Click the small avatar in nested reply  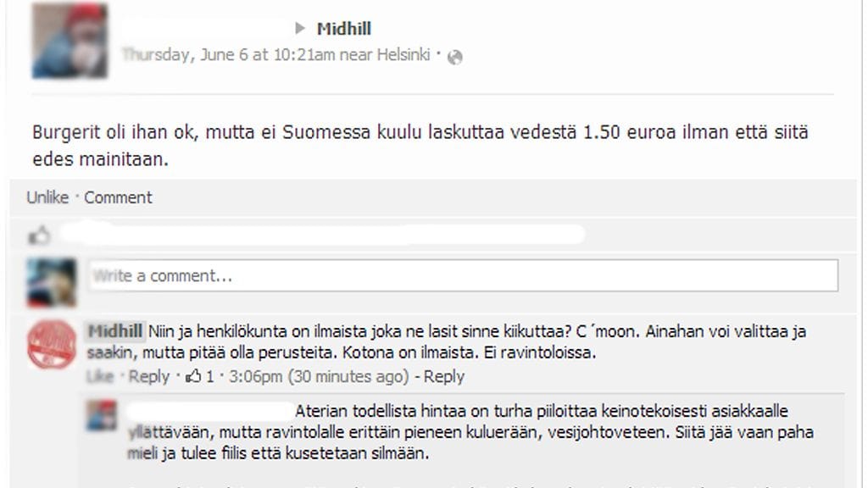[x=103, y=415]
